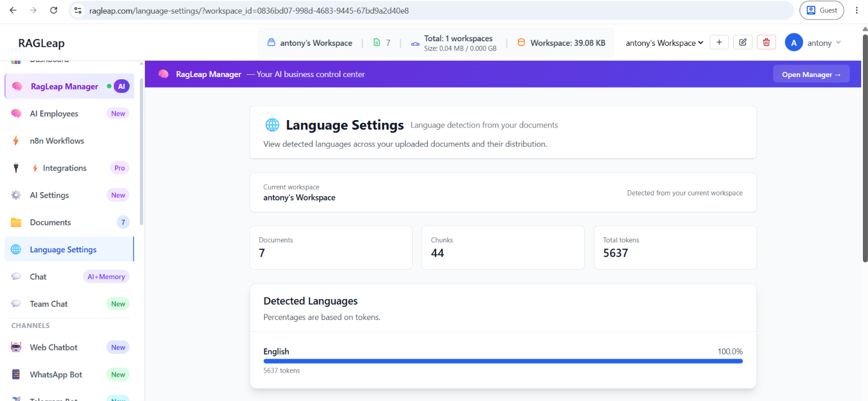Open WhatsApp Bot channel

pos(69,374)
